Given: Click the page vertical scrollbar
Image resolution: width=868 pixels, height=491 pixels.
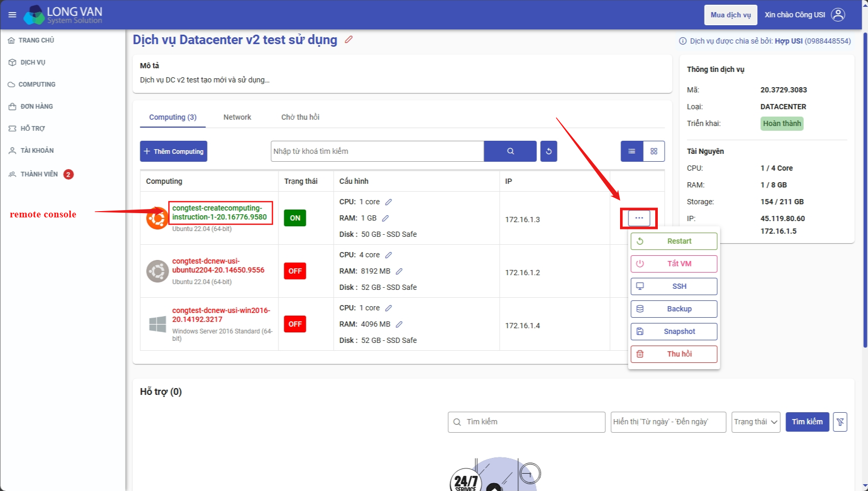Looking at the screenshot, I should tap(865, 189).
